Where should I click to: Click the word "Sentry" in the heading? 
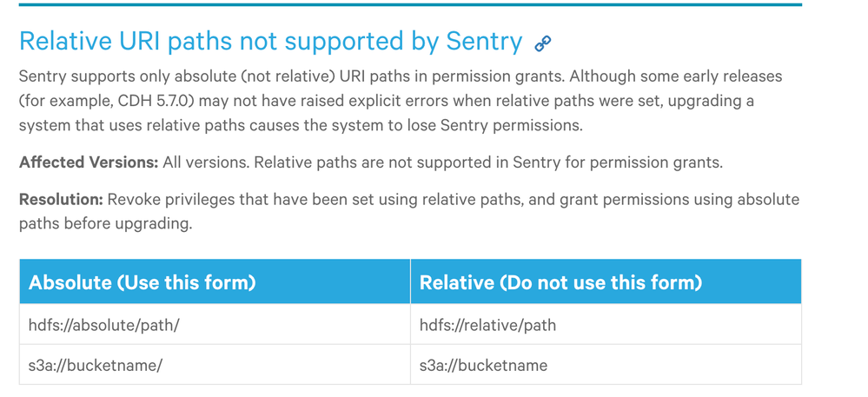click(484, 41)
